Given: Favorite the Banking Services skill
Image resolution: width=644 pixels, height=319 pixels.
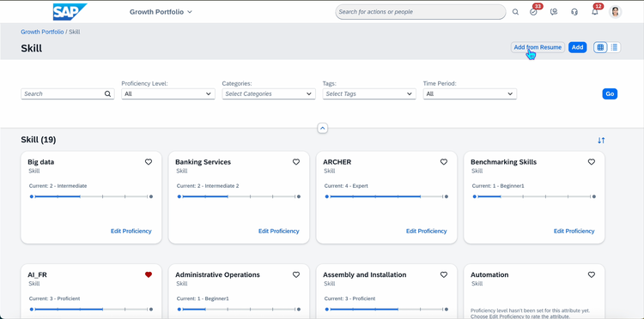Looking at the screenshot, I should coord(296,162).
